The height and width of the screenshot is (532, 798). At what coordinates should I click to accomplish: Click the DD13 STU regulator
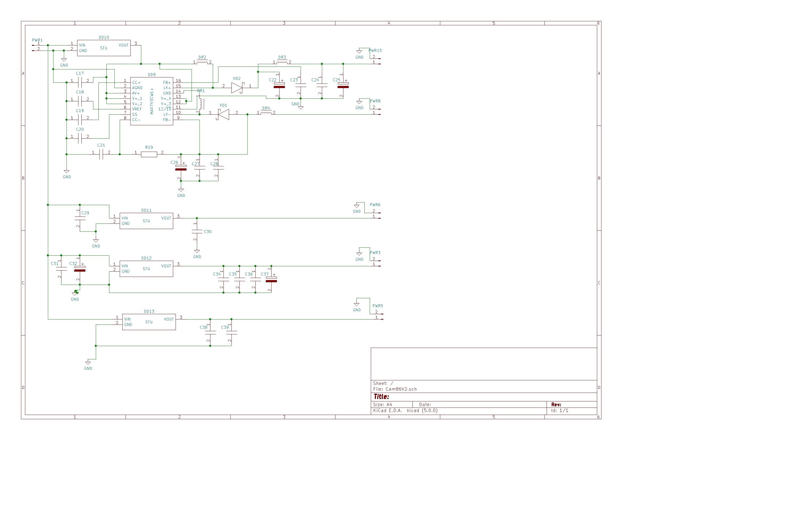point(149,322)
